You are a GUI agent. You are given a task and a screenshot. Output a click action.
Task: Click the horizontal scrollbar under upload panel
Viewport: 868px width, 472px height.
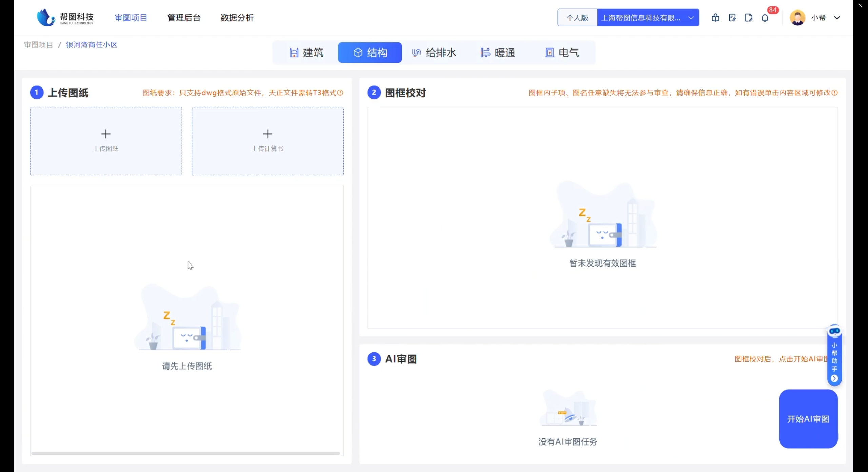(x=185, y=453)
